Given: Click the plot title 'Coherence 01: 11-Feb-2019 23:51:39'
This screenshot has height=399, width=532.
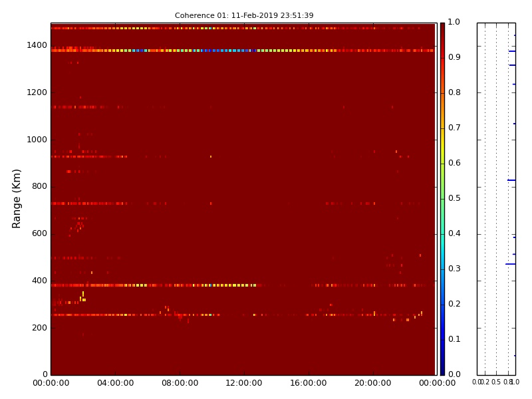Looking at the screenshot, I should [244, 15].
